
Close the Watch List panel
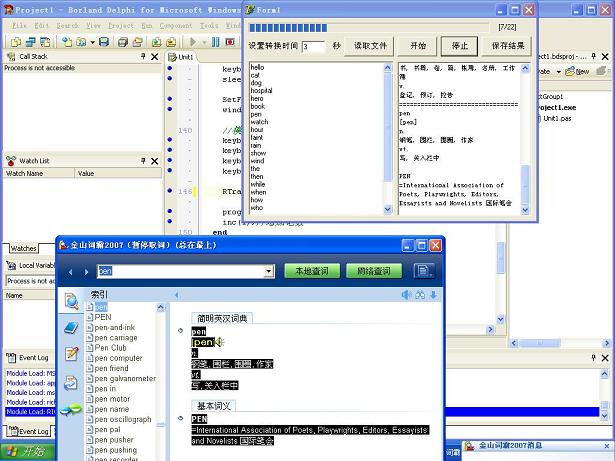[x=155, y=161]
